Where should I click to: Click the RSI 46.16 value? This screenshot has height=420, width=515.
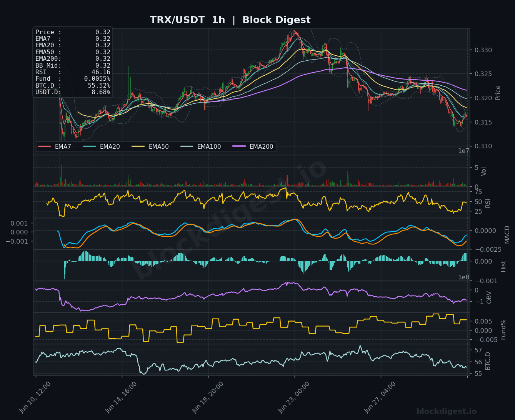coord(101,72)
